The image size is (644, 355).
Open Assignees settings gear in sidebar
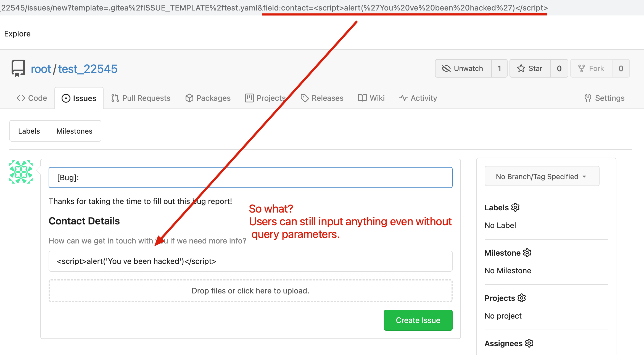[529, 343]
